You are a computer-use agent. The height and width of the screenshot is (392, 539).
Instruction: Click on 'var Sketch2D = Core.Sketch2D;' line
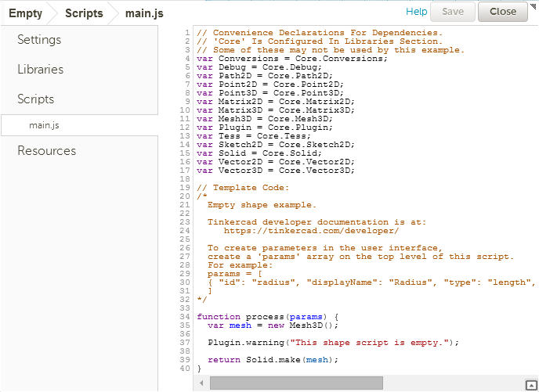[x=276, y=145]
